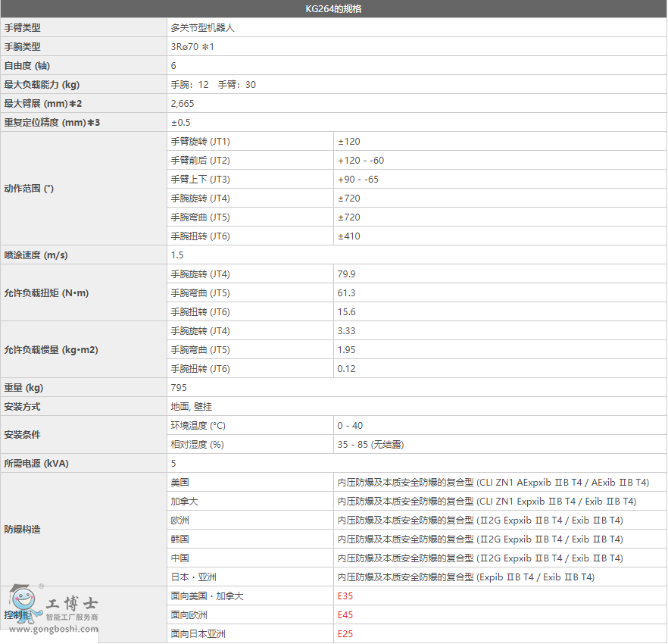This screenshot has height=644, width=668.
Task: Click the 所需电源 (kVA) label
Action: [36, 464]
